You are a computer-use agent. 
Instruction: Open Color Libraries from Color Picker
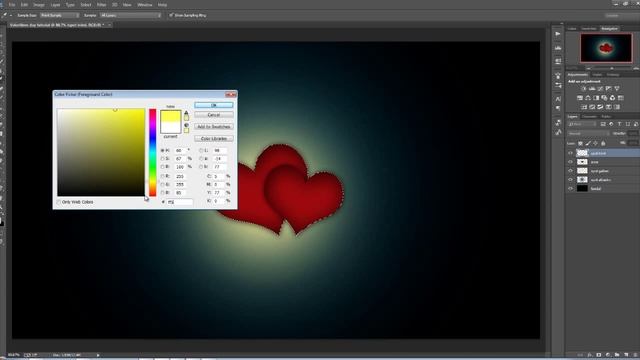pos(213,139)
